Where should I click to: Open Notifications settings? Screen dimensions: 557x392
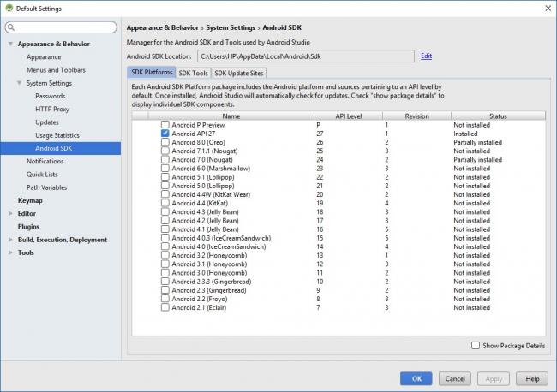click(x=45, y=162)
